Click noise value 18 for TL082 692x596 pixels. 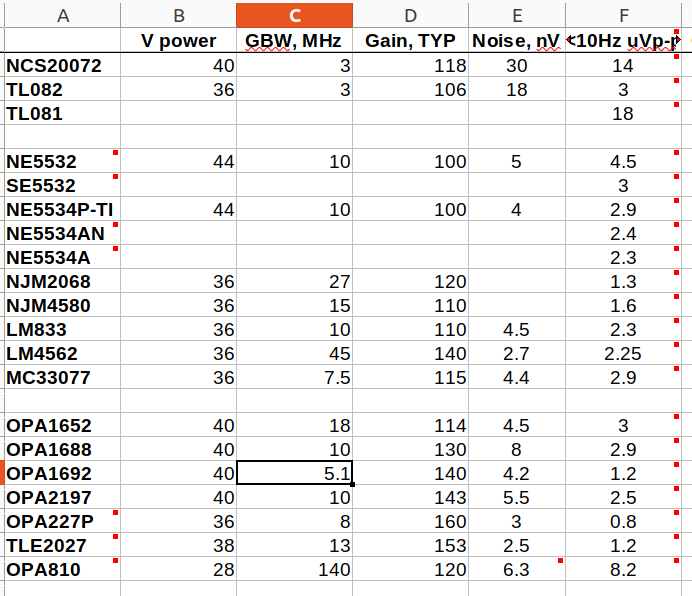tap(517, 89)
